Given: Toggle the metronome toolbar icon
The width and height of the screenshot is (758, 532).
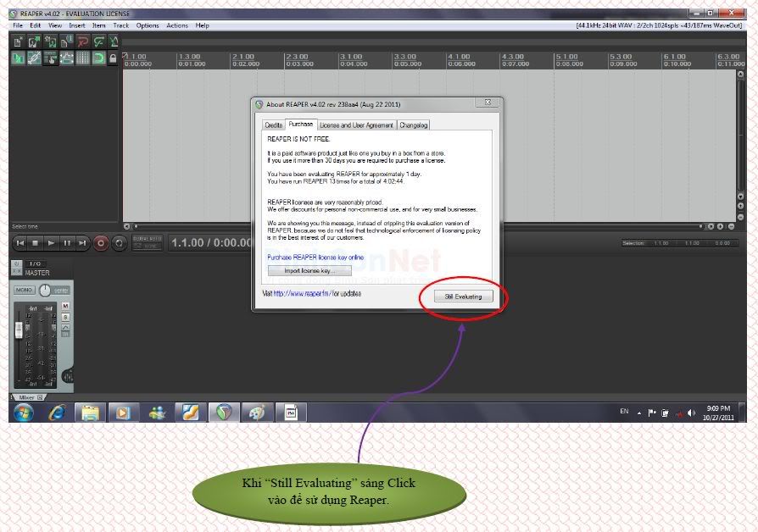Looking at the screenshot, I should [x=114, y=42].
